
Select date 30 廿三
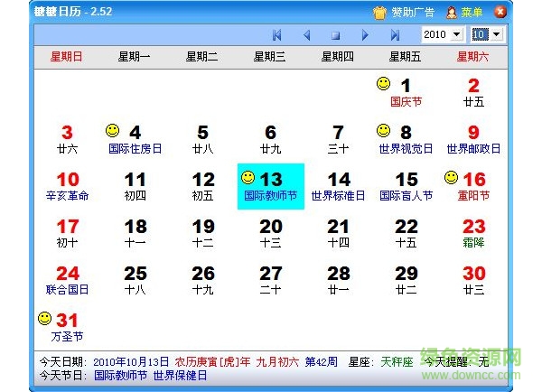point(473,281)
